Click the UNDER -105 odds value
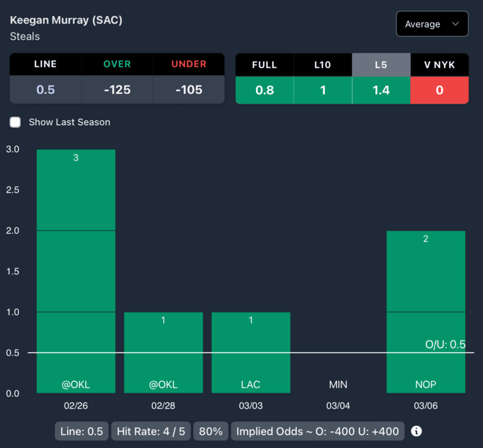 click(x=189, y=90)
